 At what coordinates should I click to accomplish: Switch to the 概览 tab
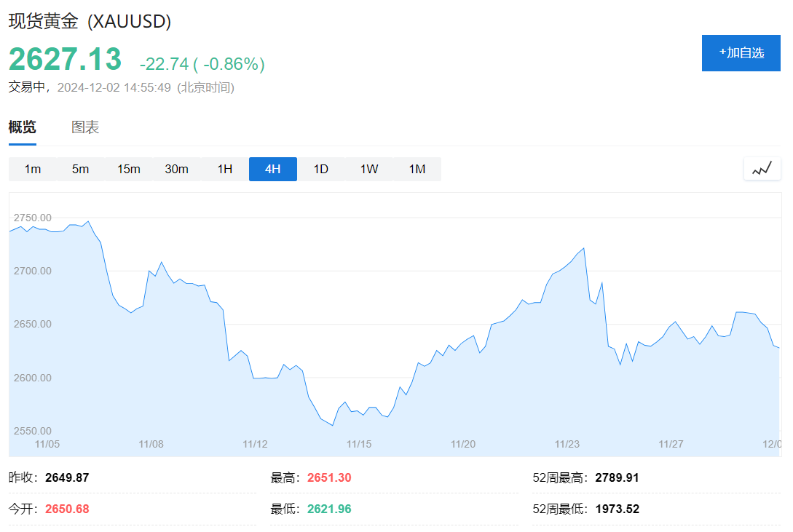coord(22,127)
